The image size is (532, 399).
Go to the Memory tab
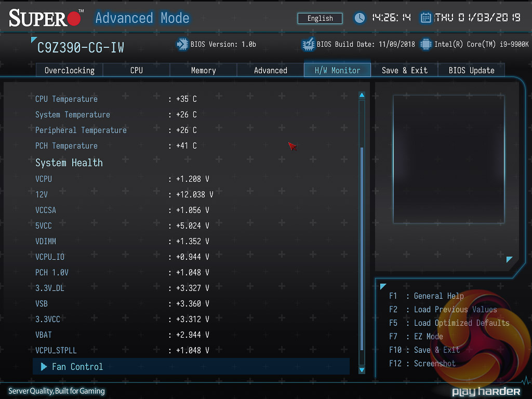pyautogui.click(x=203, y=70)
